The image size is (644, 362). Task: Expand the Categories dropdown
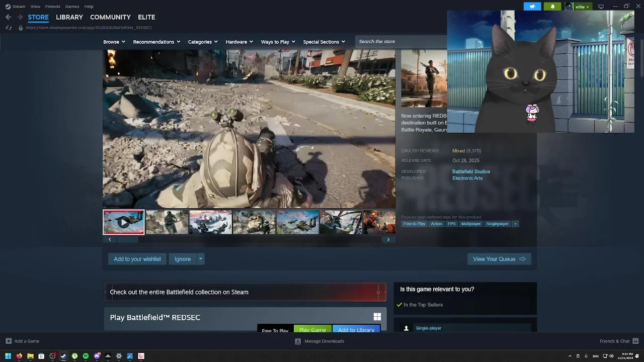(x=203, y=42)
